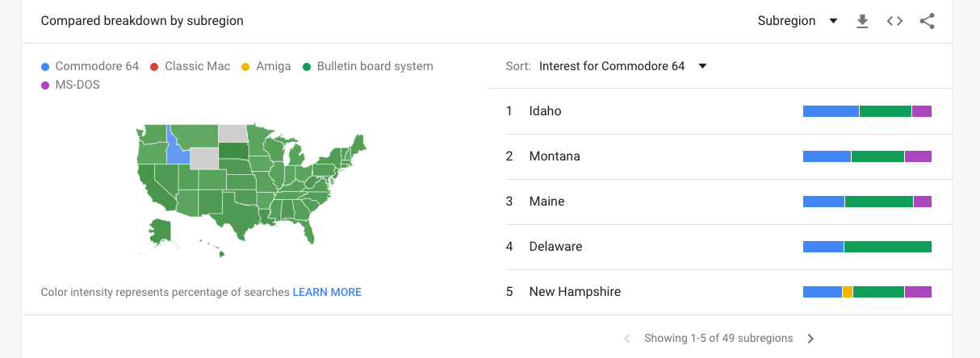The image size is (980, 358).
Task: Click the purple MS-DOS legend dot
Action: coord(45,85)
